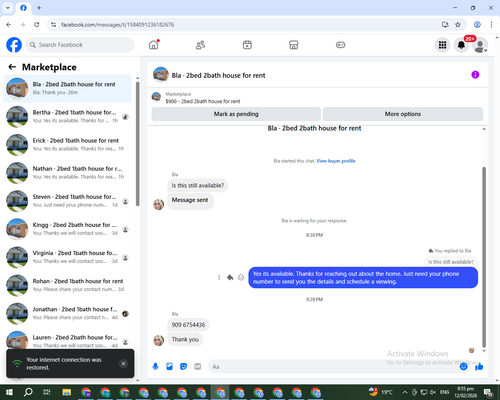Open Lauren's 2bed 2bath house conversation
The image size is (500, 400).
(67, 339)
